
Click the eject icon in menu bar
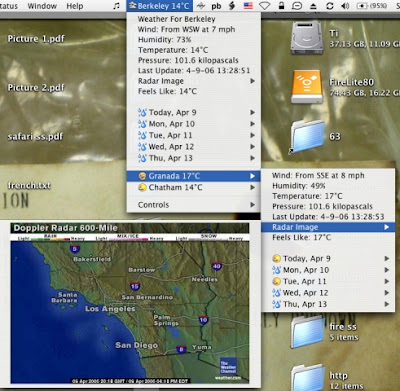[x=313, y=6]
